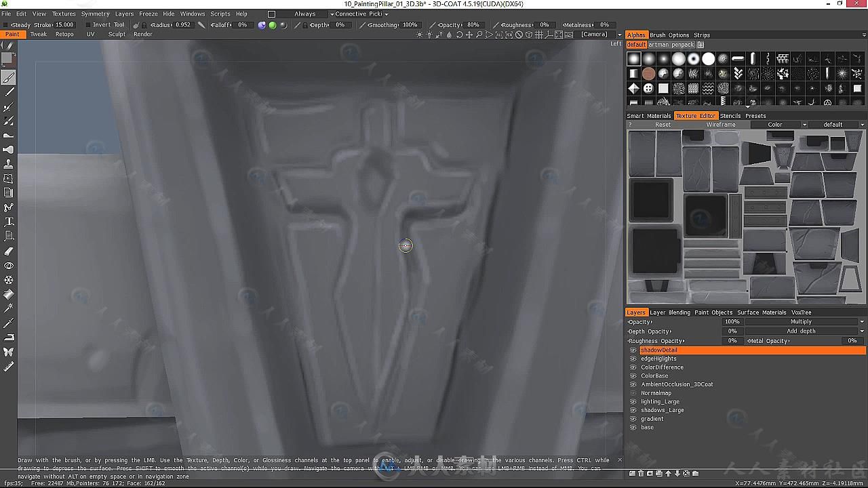This screenshot has height=488, width=868.
Task: Click the Reset button in Texture Editor
Action: 663,125
